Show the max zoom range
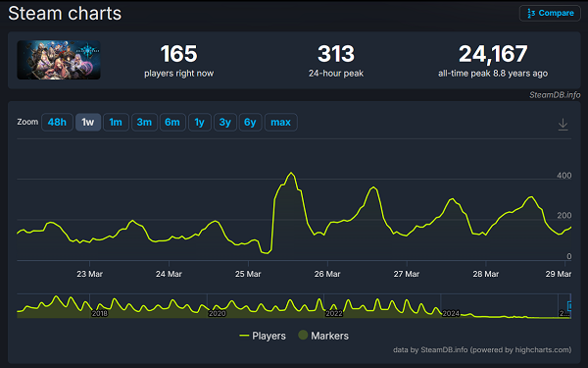 281,122
